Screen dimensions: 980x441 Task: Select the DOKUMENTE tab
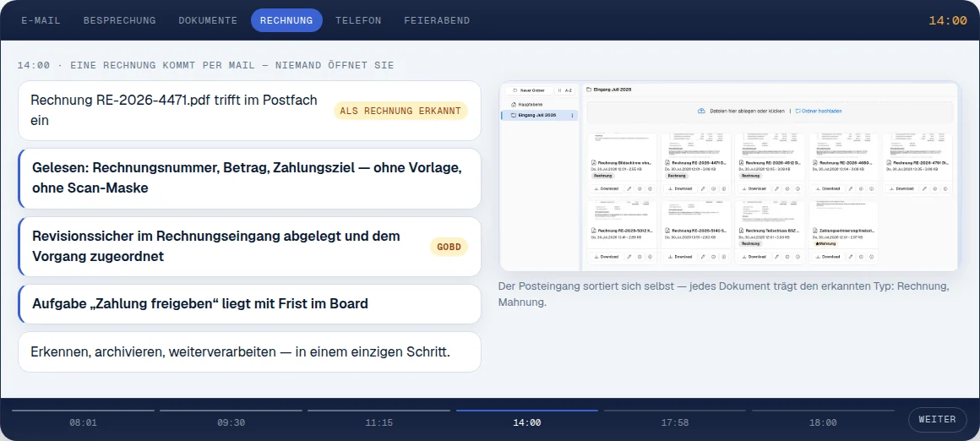pos(208,20)
